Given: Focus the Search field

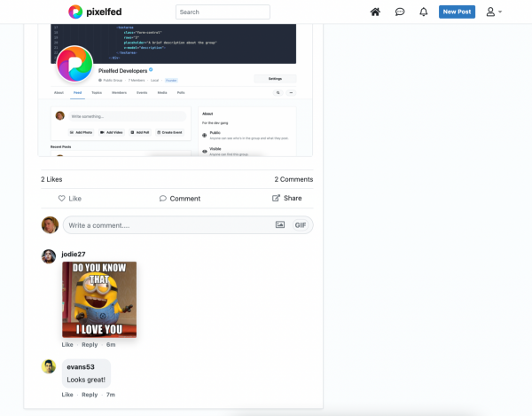Looking at the screenshot, I should [223, 12].
